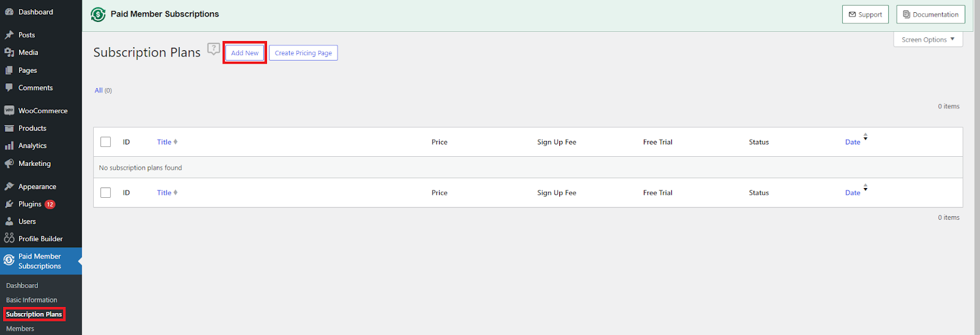Click the WooCommerce logo icon
Screen dimensions: 980x335
pyautogui.click(x=9, y=111)
